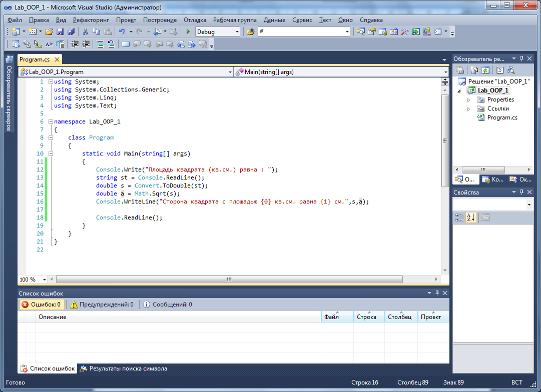Screen dimensions: 541x392
Task: Click Refresh icon in Solution Explorer
Action: (485, 70)
